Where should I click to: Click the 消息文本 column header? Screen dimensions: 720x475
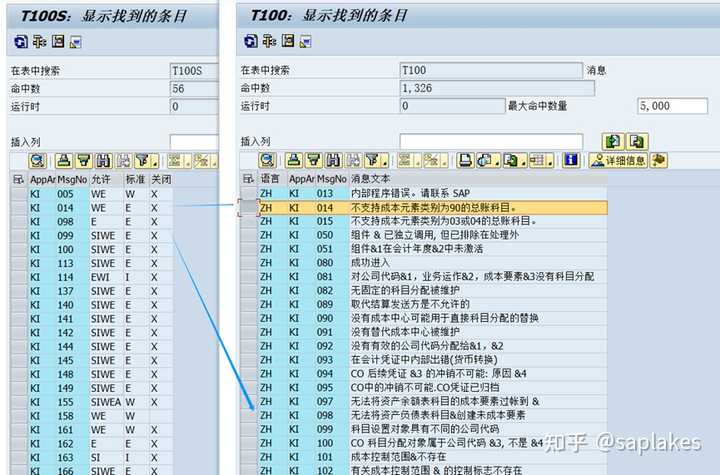click(371, 179)
